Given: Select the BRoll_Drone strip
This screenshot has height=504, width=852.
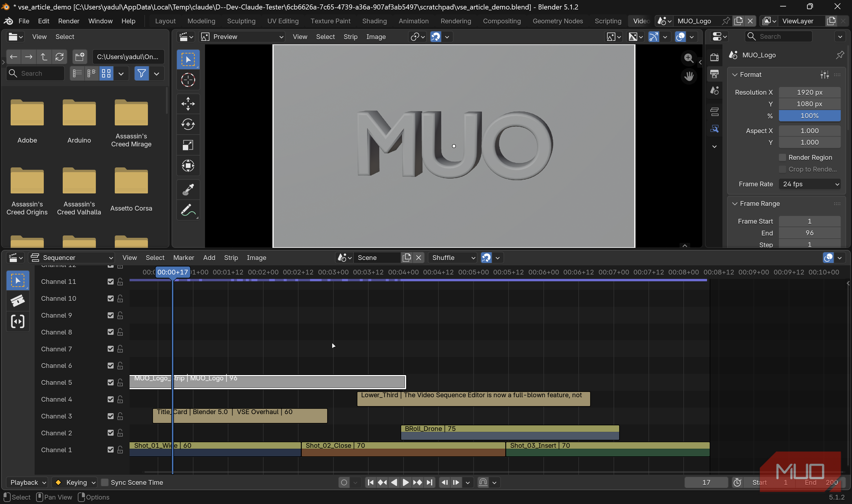Looking at the screenshot, I should point(510,432).
